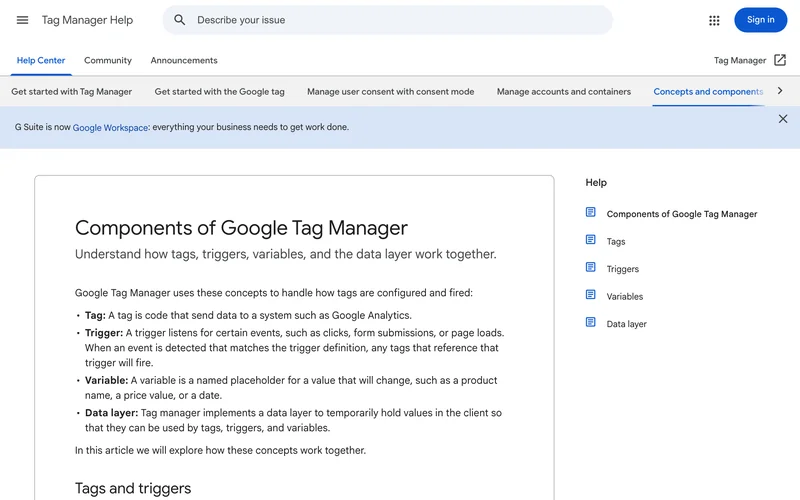Select the Concepts and components category

(708, 92)
